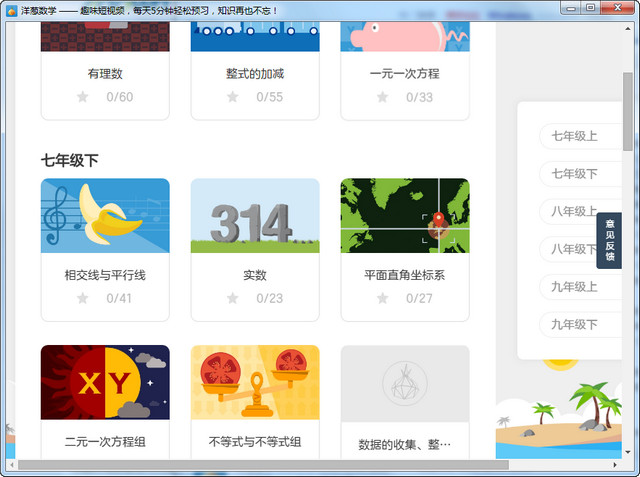Open the 有理数 chapter title
This screenshot has height=477, width=640.
(x=105, y=74)
